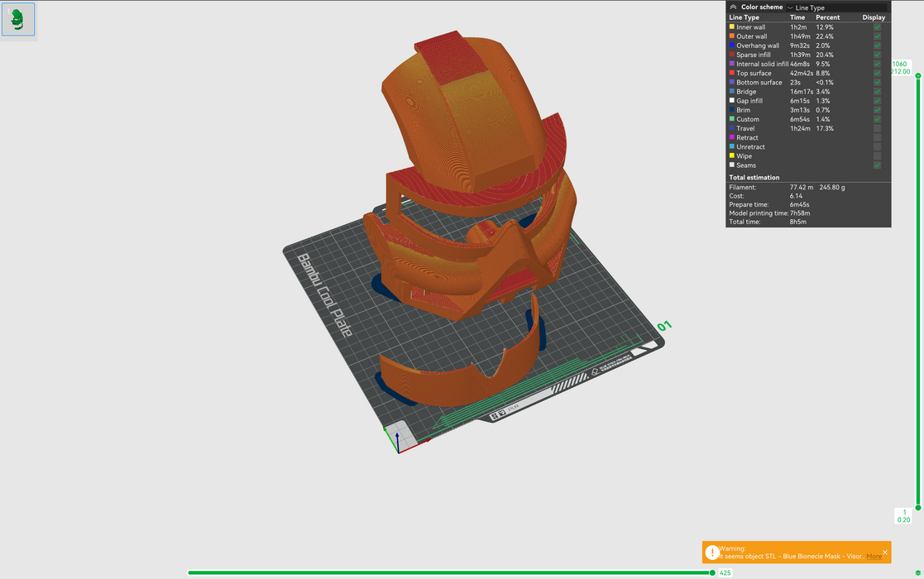Select the plate 1 thumbnail

18,19
